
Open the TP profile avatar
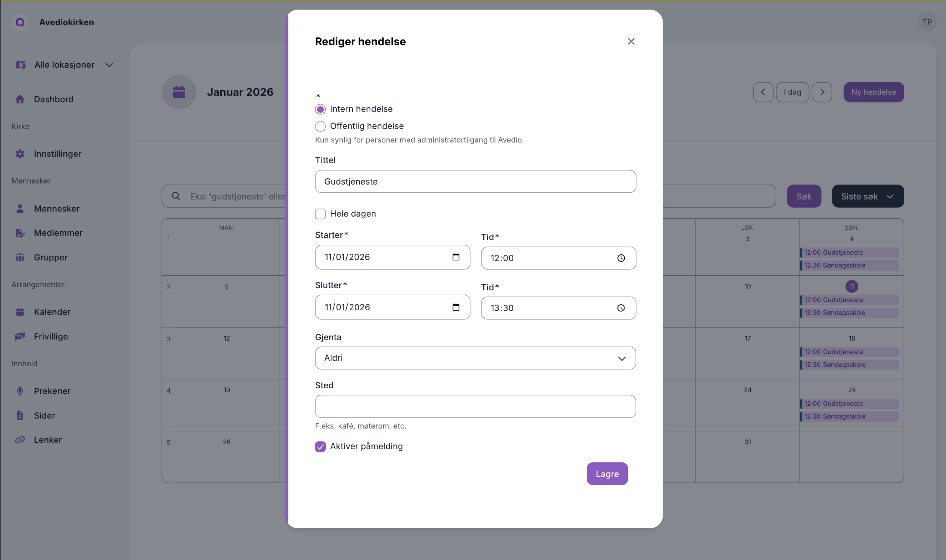(927, 22)
